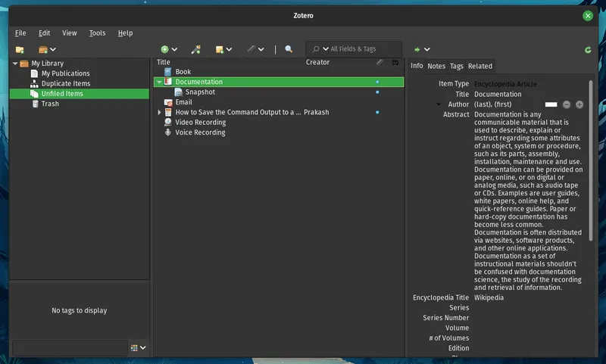Image resolution: width=606 pixels, height=364 pixels.
Task: Open the New Note toolbar icon
Action: (220, 49)
